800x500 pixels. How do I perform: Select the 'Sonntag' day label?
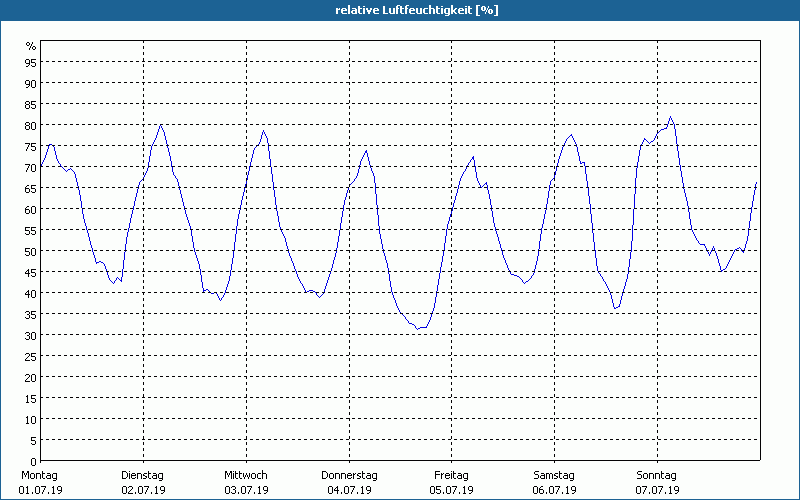(656, 475)
